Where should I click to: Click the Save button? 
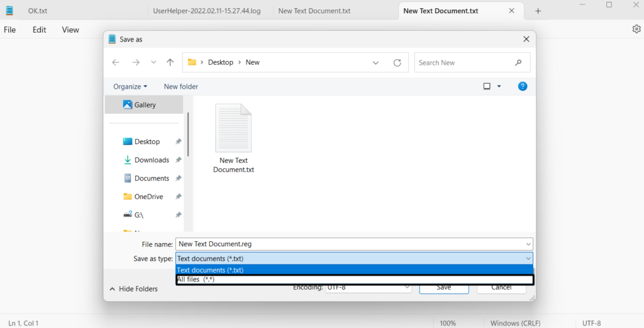point(444,287)
